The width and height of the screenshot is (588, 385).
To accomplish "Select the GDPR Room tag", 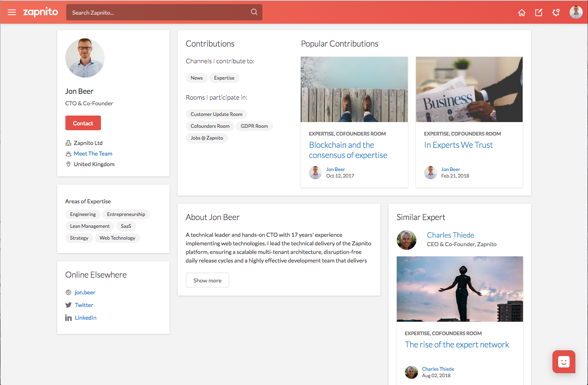I will point(254,126).
